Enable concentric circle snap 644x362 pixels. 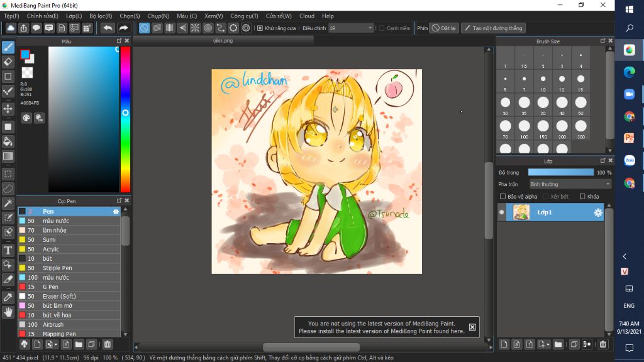(x=208, y=28)
